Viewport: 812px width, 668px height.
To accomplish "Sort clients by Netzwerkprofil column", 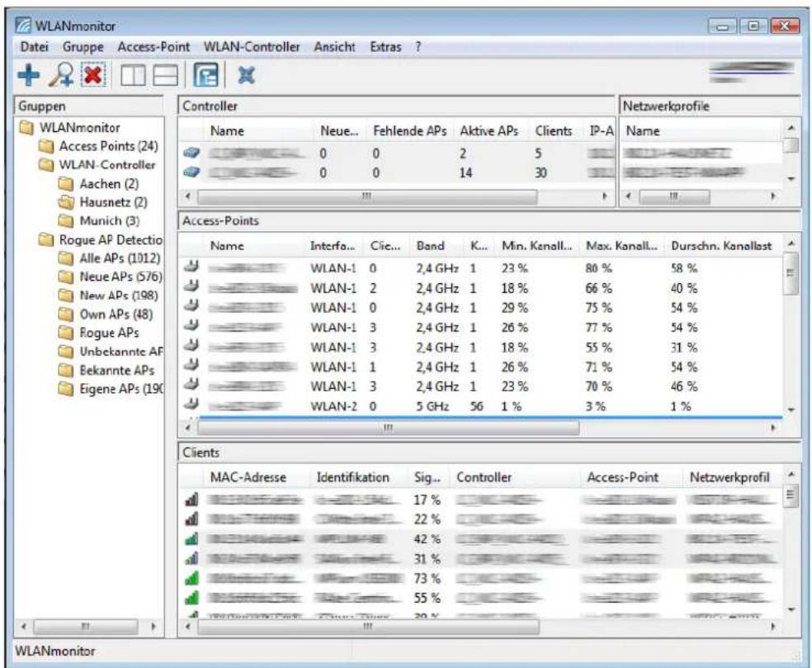I will (729, 477).
